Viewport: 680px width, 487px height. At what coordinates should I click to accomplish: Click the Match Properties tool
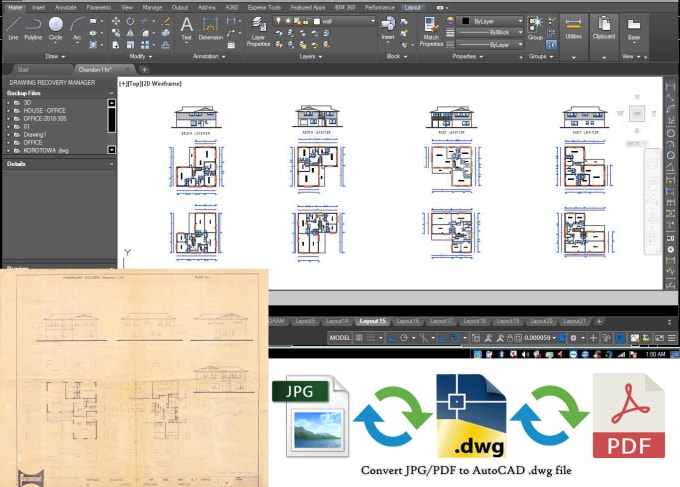(431, 31)
